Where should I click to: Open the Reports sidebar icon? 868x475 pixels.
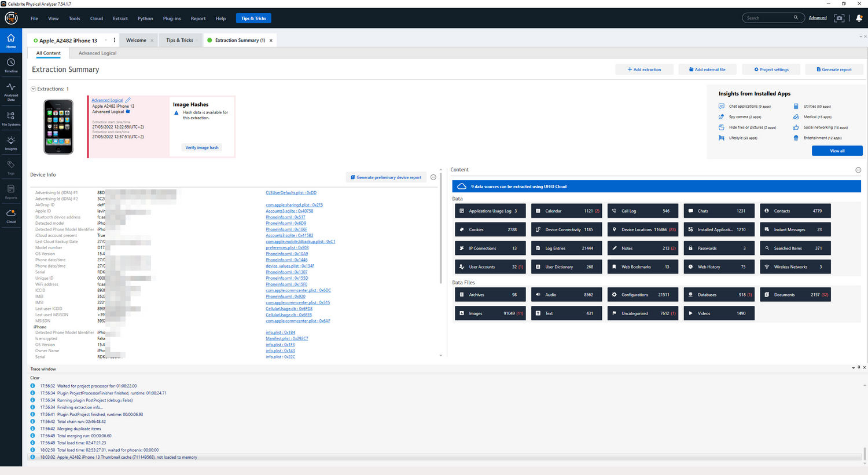click(11, 191)
